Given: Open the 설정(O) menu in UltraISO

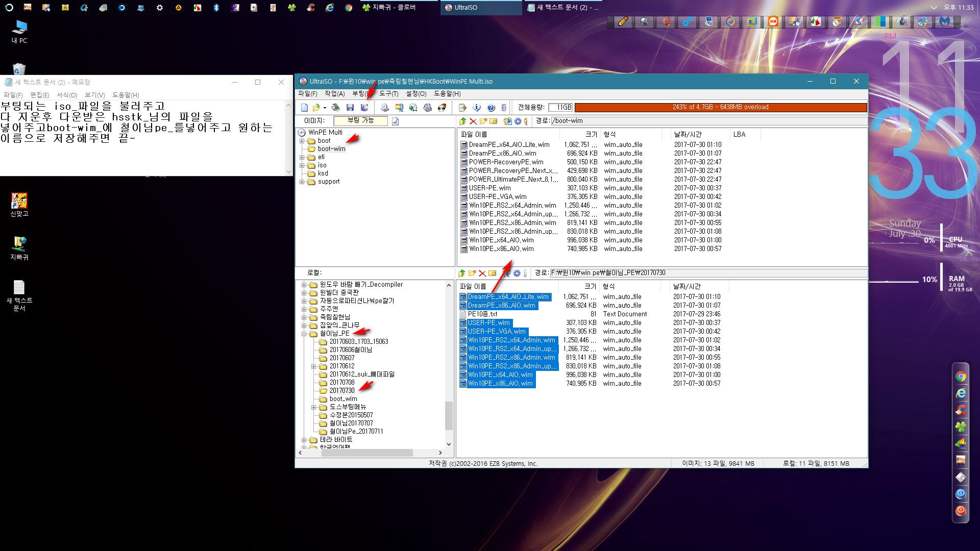Looking at the screenshot, I should [416, 94].
